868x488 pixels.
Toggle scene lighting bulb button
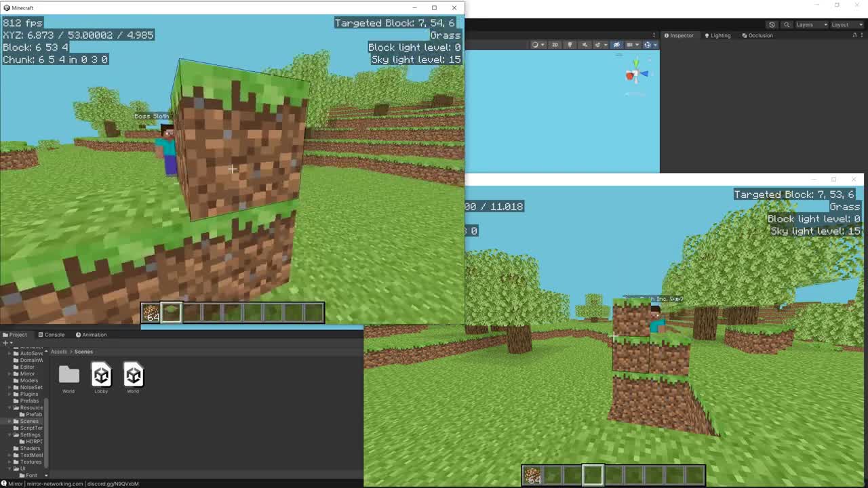(570, 45)
